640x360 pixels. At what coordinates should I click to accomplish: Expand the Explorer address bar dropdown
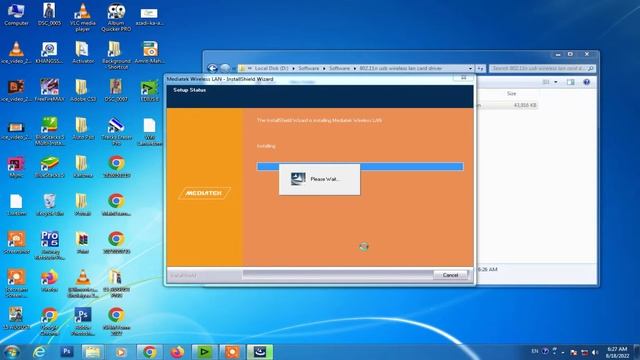point(470,68)
